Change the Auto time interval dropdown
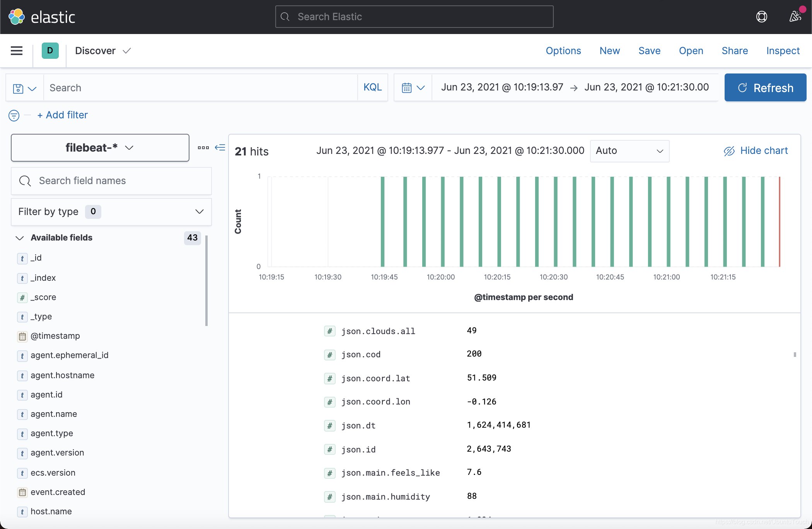The height and width of the screenshot is (529, 812). coord(629,151)
